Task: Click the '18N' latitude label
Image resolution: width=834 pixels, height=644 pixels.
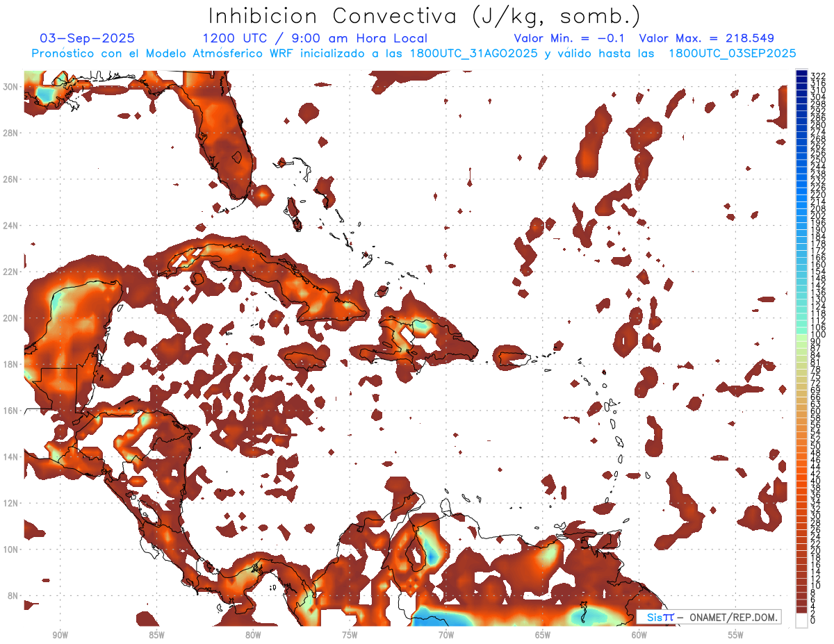Action: tap(12, 364)
